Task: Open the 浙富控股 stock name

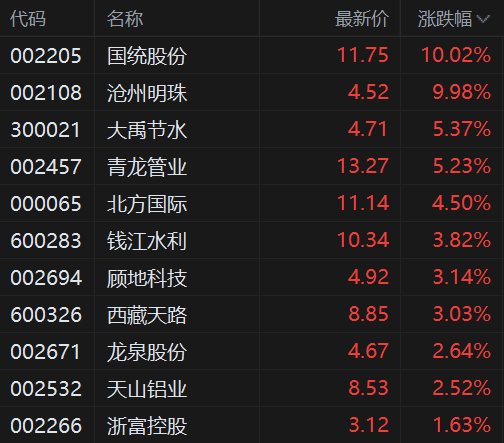Action: 147,426
